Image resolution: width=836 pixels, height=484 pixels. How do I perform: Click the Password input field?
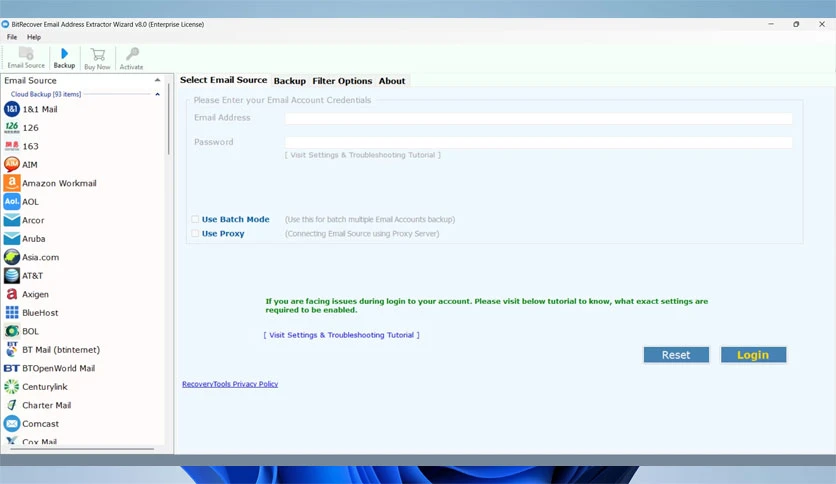pyautogui.click(x=538, y=142)
